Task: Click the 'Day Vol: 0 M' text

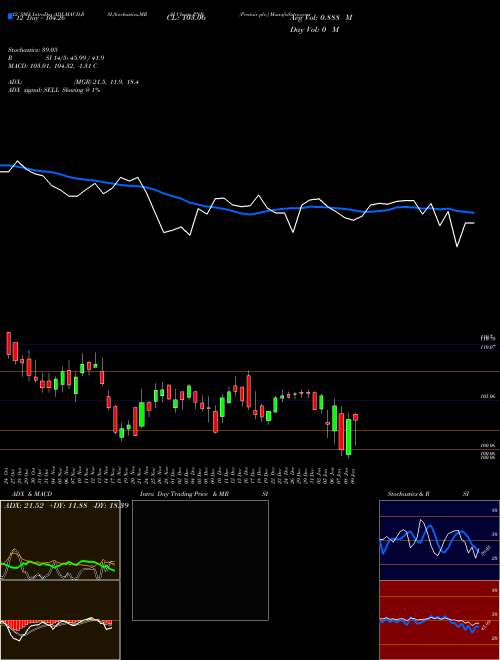Action: click(314, 30)
